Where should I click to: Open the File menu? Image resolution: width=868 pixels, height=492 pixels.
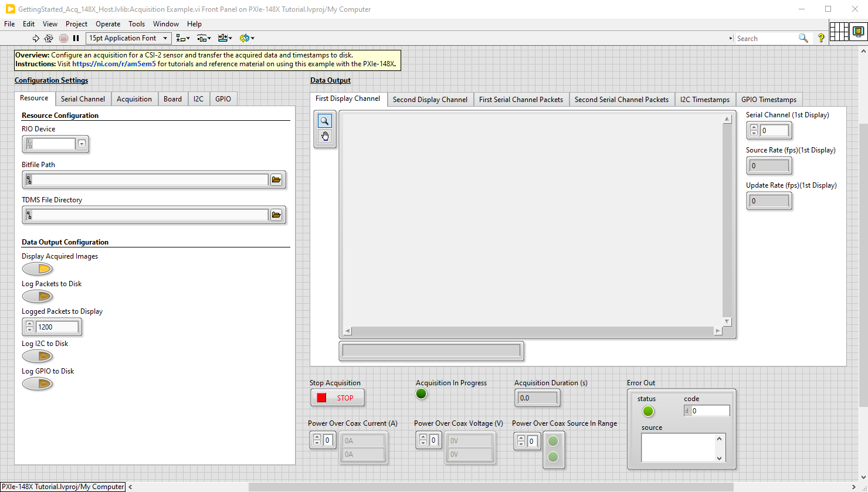coord(9,24)
